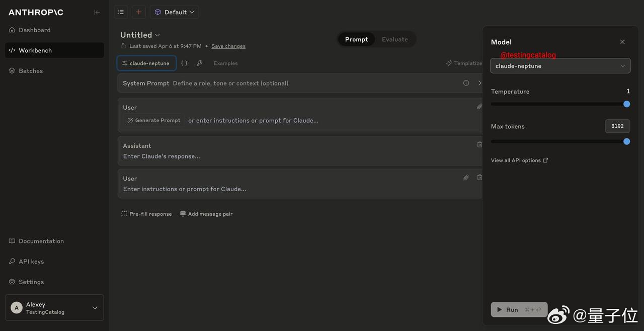Click the lock icon beside Last saved

click(123, 46)
